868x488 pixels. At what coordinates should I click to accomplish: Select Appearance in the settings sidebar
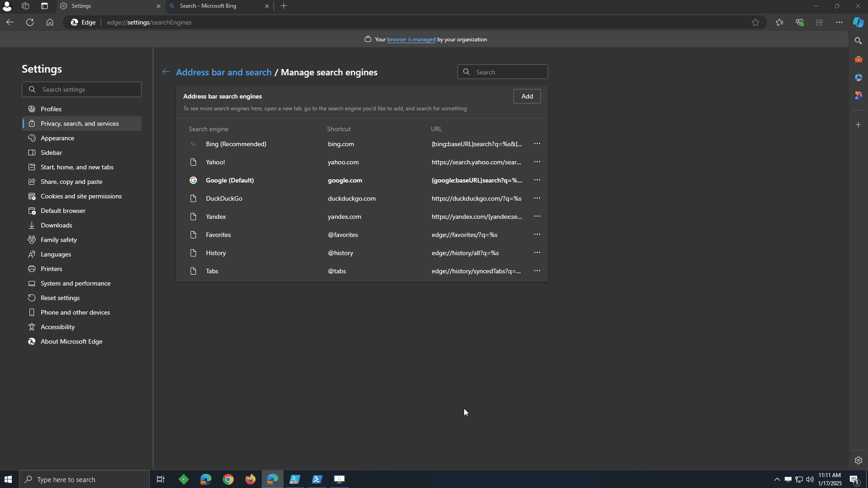[57, 138]
